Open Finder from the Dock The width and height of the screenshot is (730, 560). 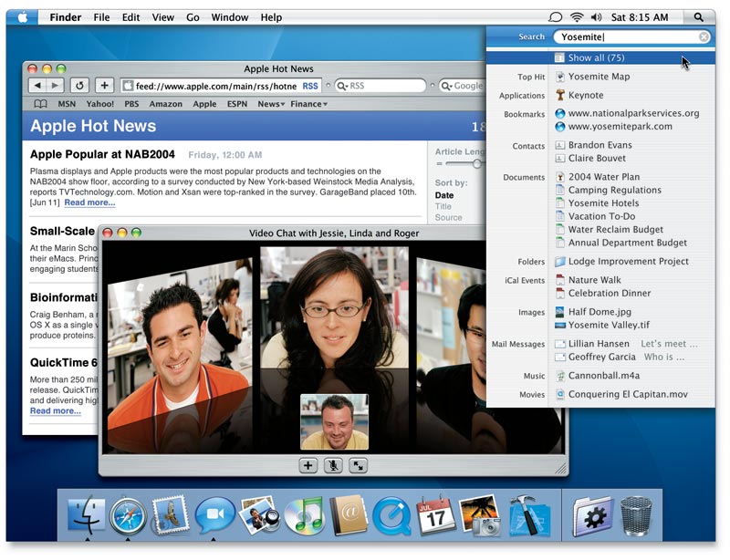87,515
